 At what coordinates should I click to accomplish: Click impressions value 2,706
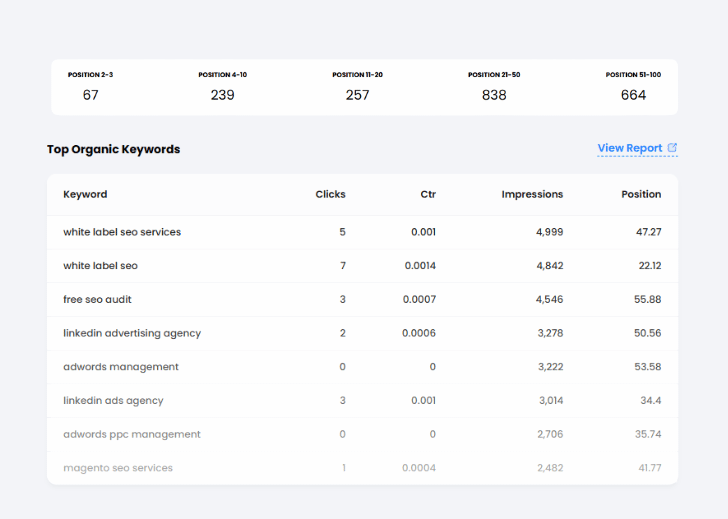click(x=550, y=435)
